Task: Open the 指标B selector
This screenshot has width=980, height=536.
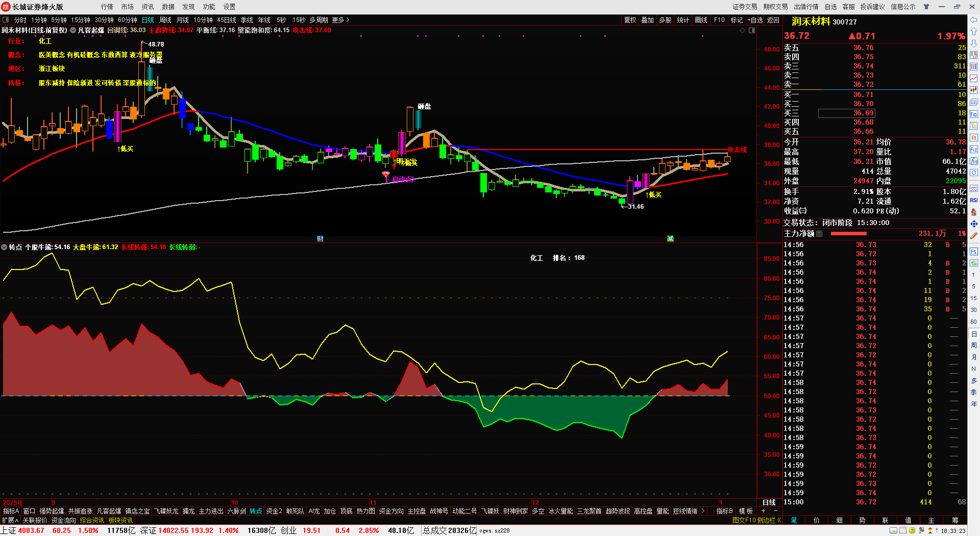Action: [724, 511]
